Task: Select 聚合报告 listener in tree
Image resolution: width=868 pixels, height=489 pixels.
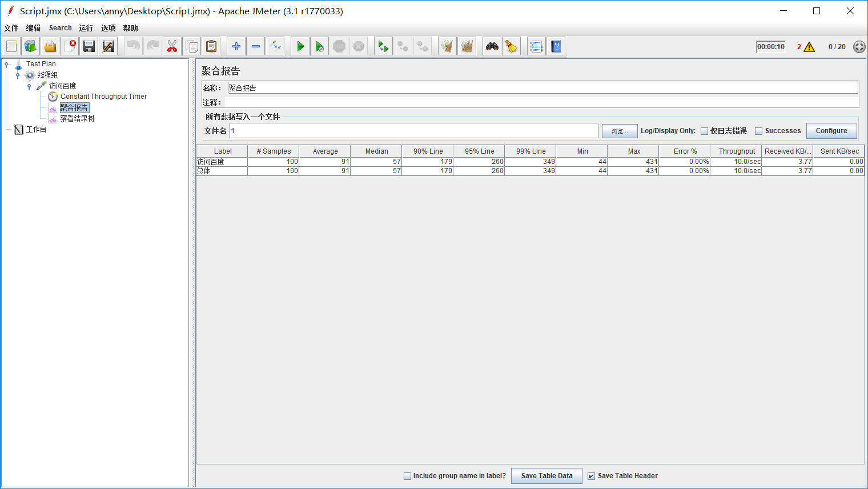Action: pos(74,107)
